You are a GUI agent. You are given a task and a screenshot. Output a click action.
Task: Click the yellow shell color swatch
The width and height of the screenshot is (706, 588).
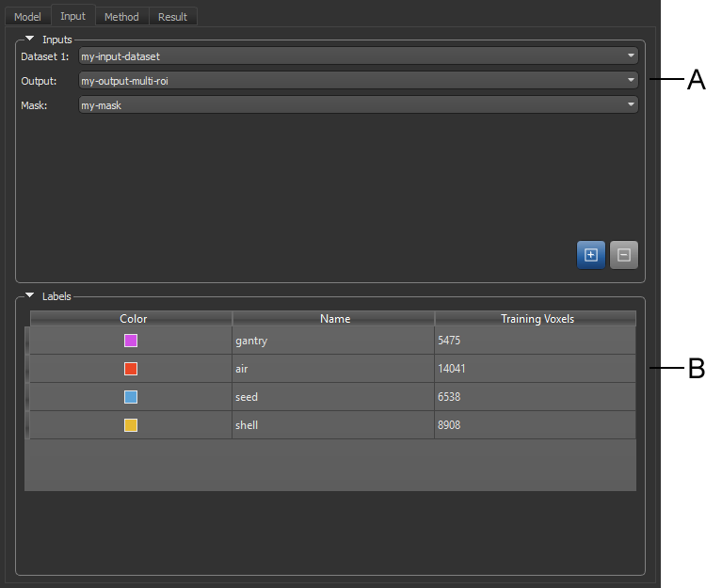(x=131, y=425)
